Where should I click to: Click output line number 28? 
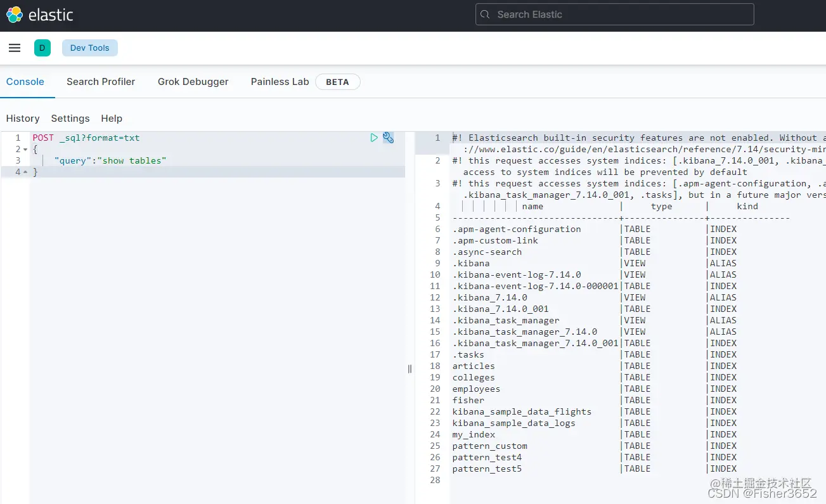tap(434, 480)
